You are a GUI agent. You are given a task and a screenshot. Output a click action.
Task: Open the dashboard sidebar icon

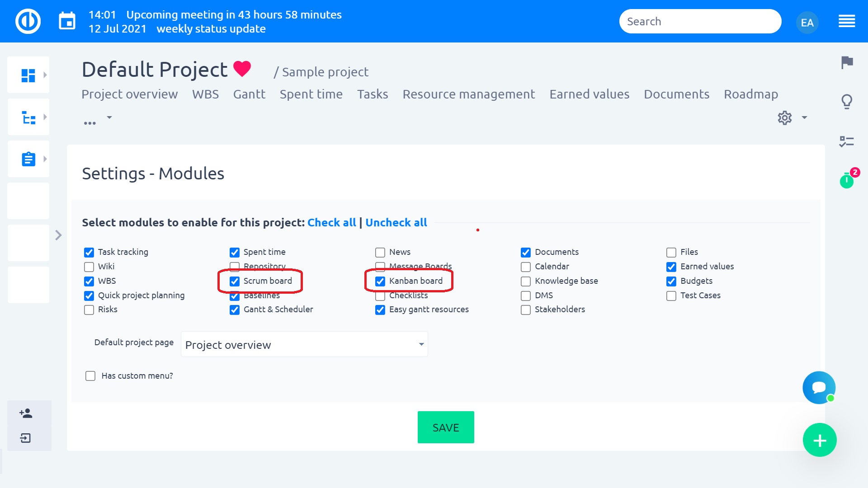click(x=28, y=75)
